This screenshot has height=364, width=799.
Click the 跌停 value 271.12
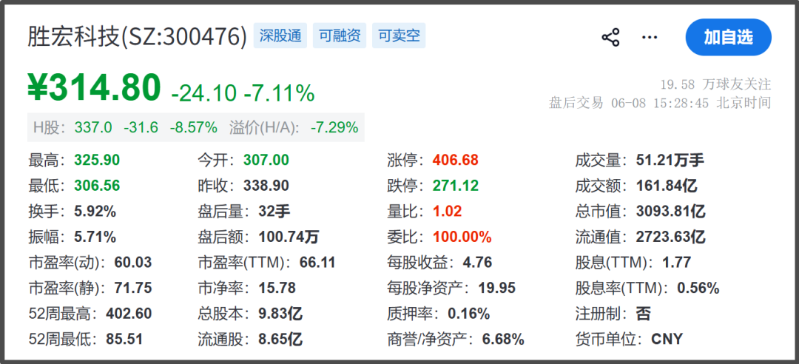pyautogui.click(x=456, y=186)
